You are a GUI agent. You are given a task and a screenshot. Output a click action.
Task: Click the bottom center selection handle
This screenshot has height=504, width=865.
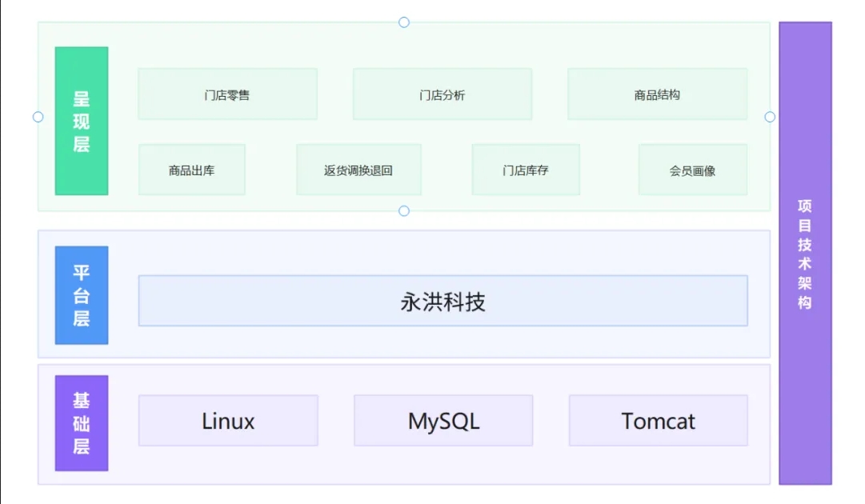click(x=404, y=210)
